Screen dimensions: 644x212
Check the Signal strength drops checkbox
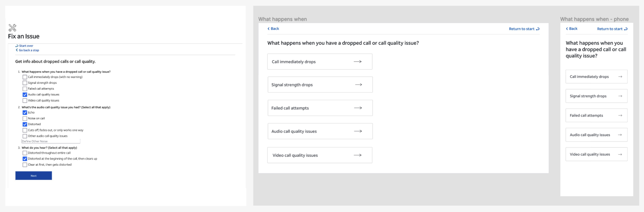[25, 83]
